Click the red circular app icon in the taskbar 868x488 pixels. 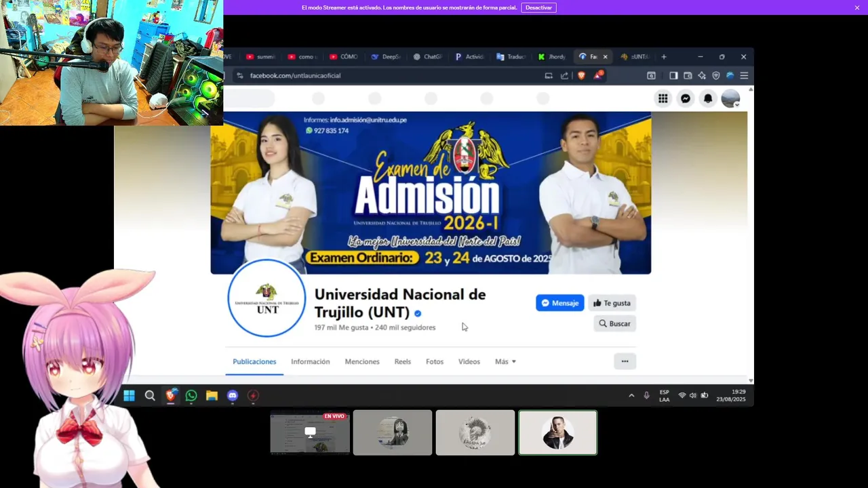click(253, 396)
